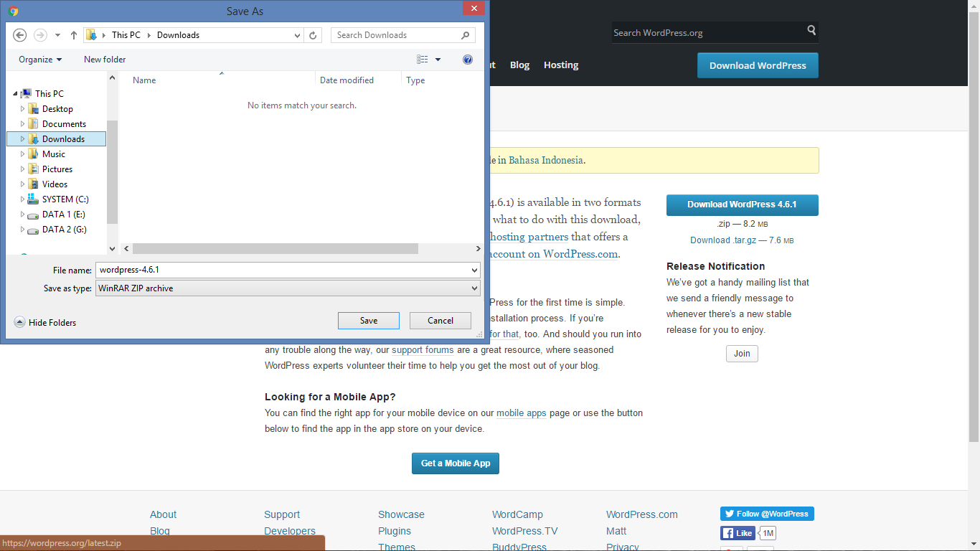Collapse the This PC tree node

pyautogui.click(x=15, y=93)
